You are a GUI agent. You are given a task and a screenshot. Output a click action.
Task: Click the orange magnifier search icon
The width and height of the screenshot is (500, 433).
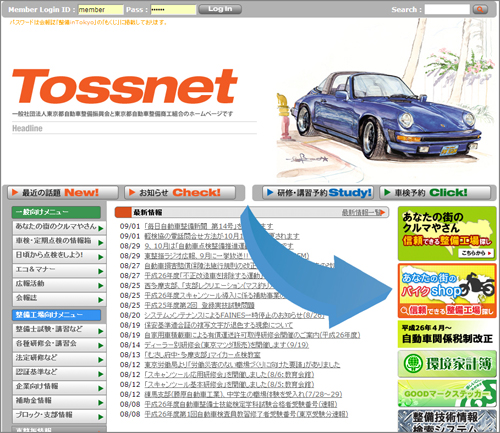click(480, 10)
